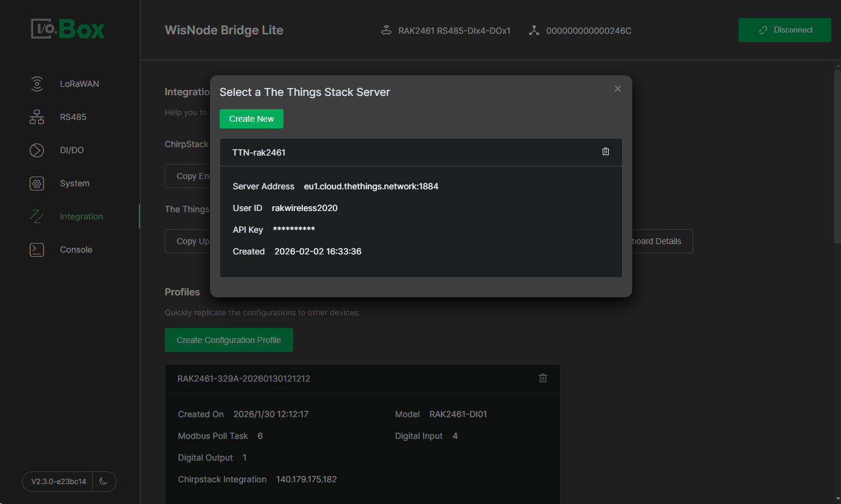Toggle dark mode using the moon icon

tap(103, 482)
